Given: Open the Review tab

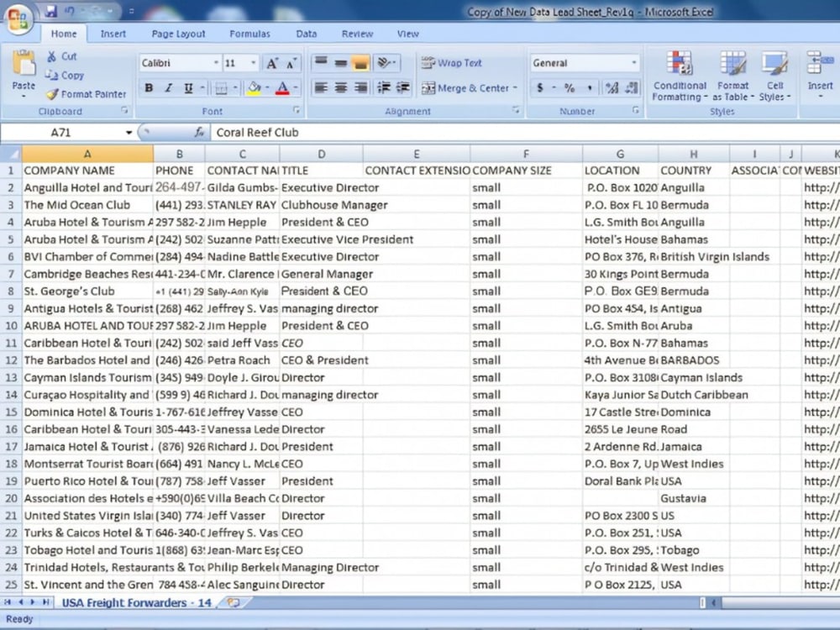Looking at the screenshot, I should pos(357,34).
